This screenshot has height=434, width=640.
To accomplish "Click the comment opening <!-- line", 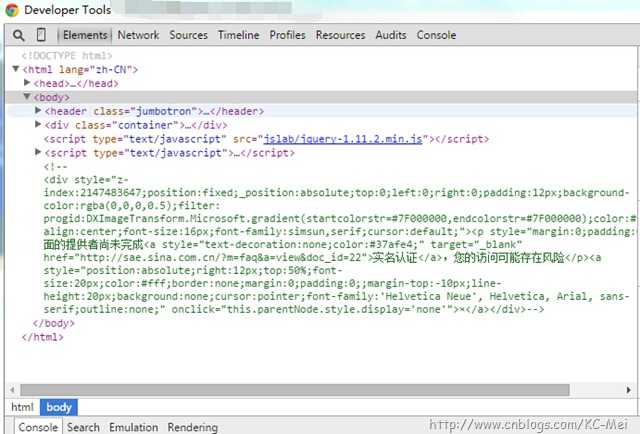I will [x=56, y=167].
